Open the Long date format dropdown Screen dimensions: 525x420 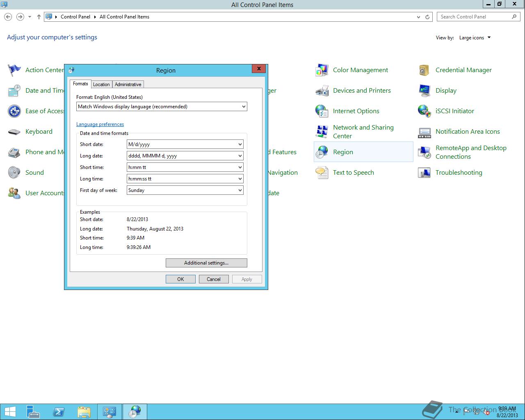(x=240, y=156)
